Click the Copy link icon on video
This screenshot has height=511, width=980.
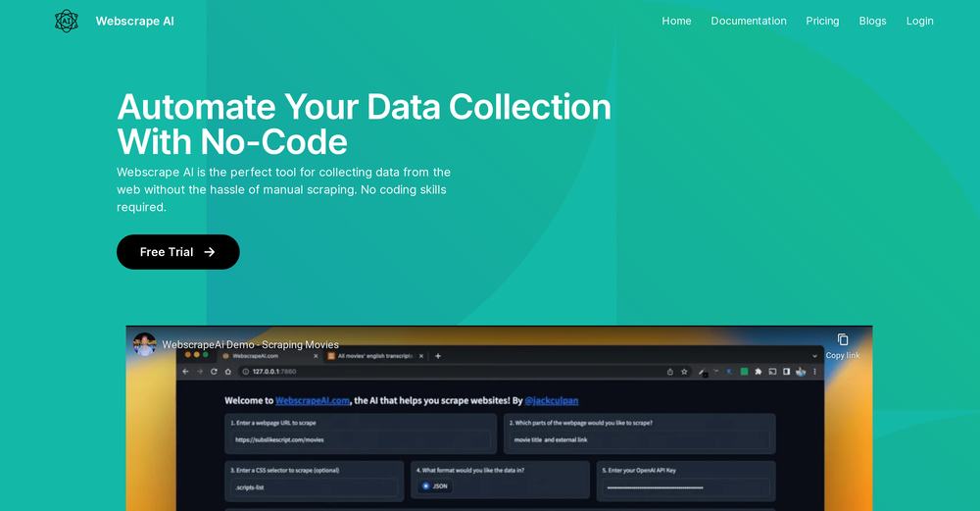[842, 339]
